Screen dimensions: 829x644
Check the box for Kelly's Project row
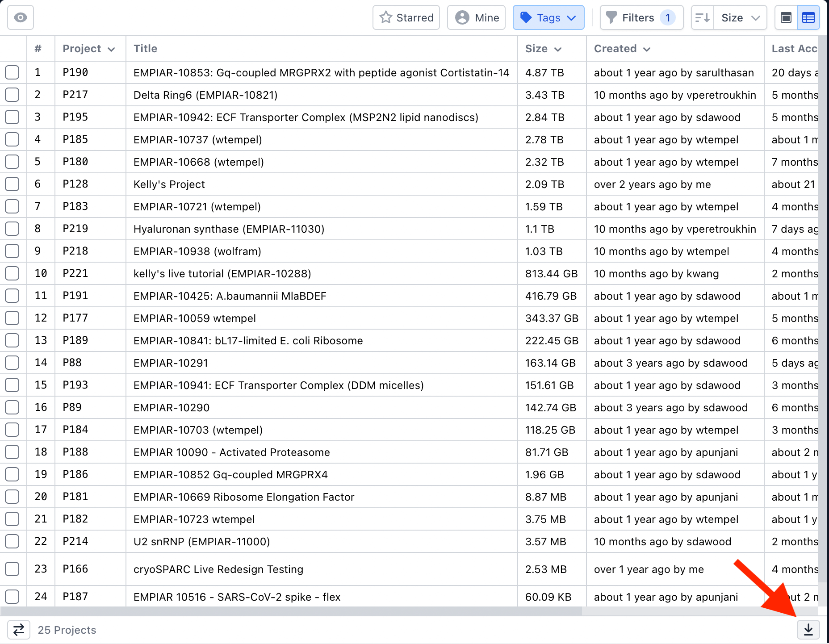coord(12,184)
